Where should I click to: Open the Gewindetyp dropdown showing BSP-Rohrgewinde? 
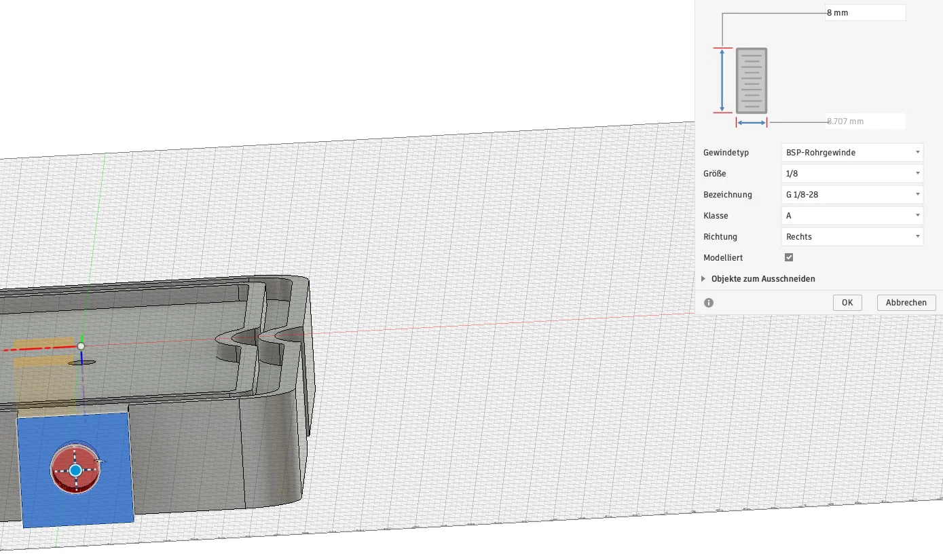coord(852,153)
